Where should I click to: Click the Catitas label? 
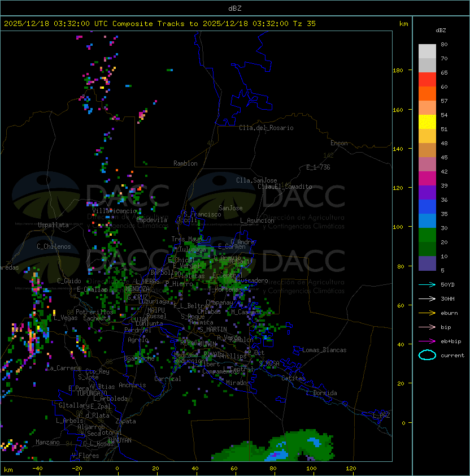[x=293, y=378]
